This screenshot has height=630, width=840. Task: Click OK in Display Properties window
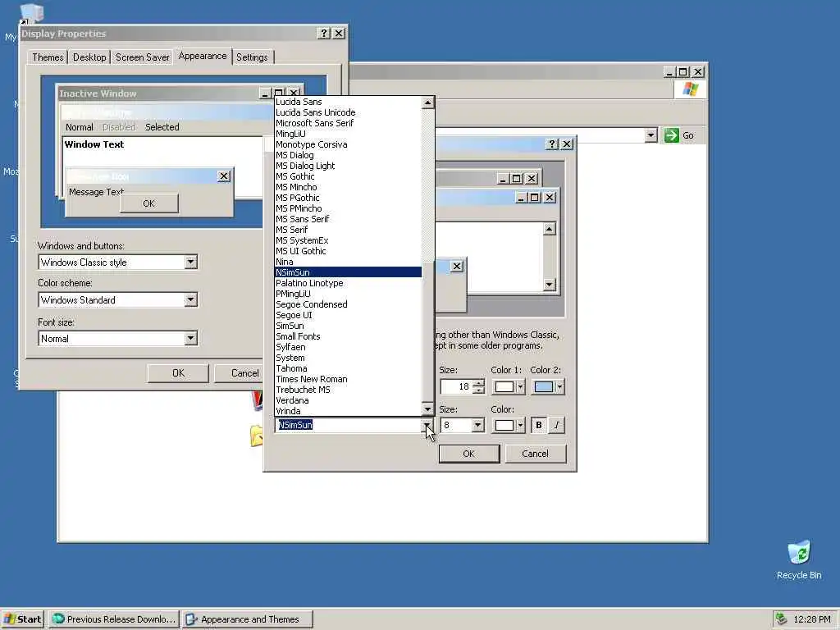178,373
